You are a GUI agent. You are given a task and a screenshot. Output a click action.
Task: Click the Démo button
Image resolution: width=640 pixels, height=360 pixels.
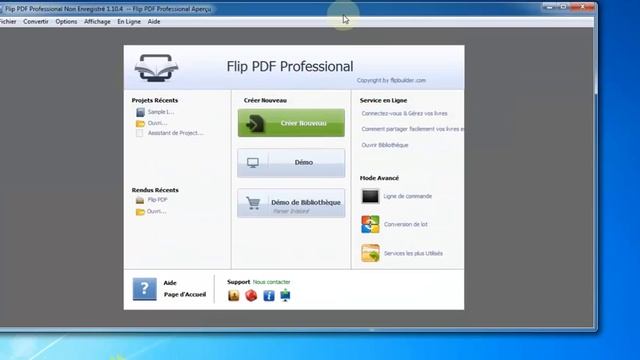coord(291,162)
